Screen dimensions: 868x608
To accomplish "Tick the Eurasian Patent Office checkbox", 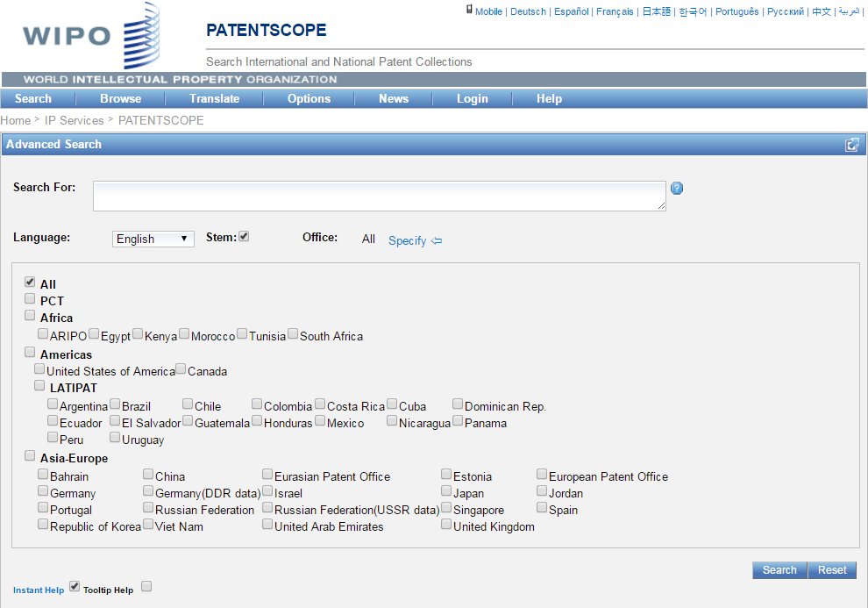I will [x=267, y=474].
